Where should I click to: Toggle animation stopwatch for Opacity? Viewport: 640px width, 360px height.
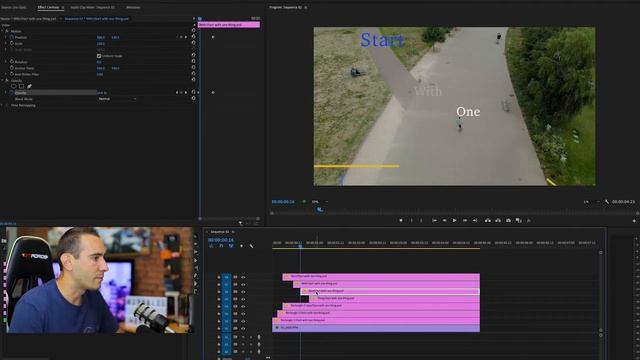12,93
